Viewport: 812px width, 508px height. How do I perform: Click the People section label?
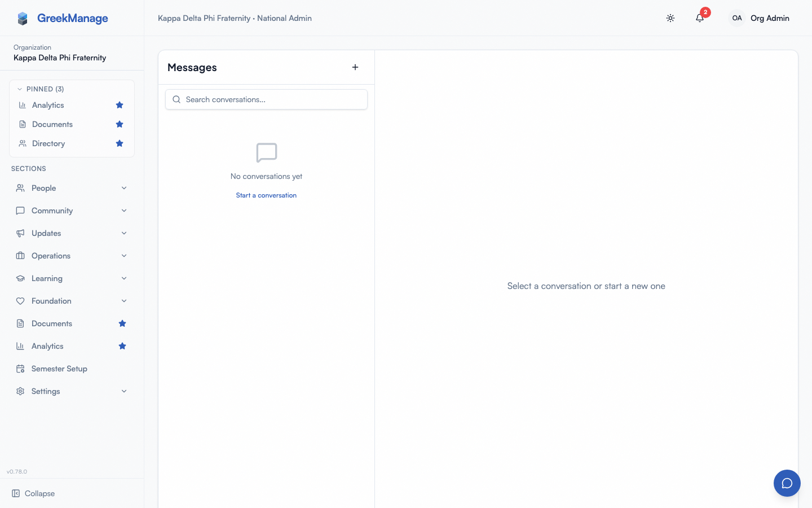[x=43, y=188]
